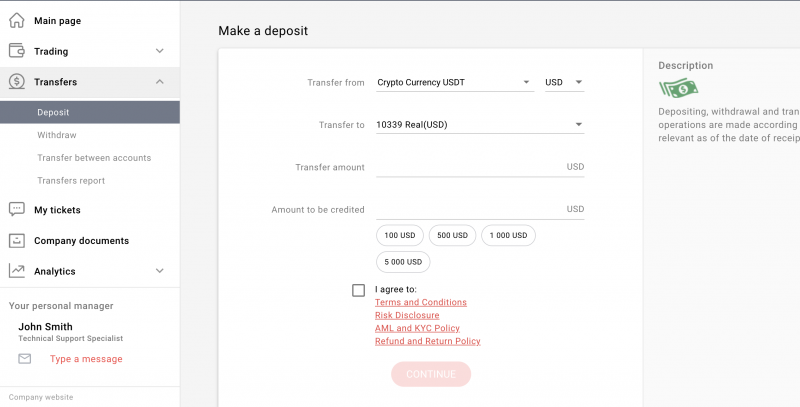800x407 pixels.
Task: Click the Company documents inbox icon
Action: click(16, 241)
